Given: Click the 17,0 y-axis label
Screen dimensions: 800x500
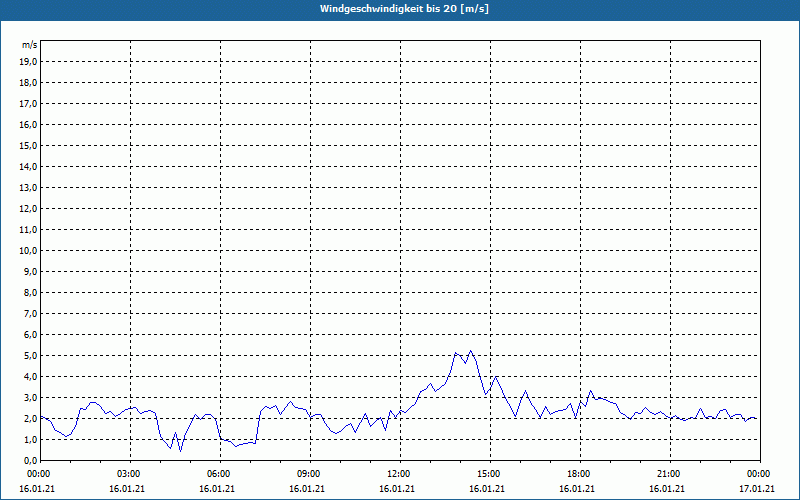Looking at the screenshot, I should point(28,104).
